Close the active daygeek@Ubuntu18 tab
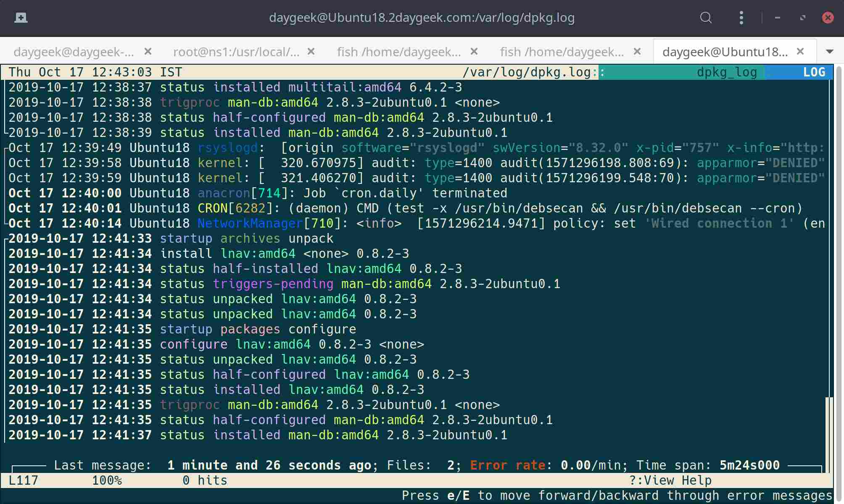 click(800, 51)
